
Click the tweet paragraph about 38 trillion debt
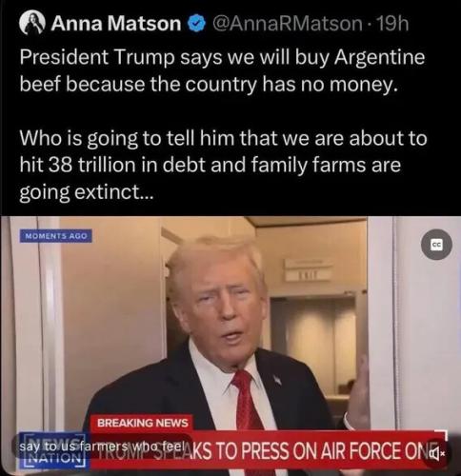tap(223, 165)
